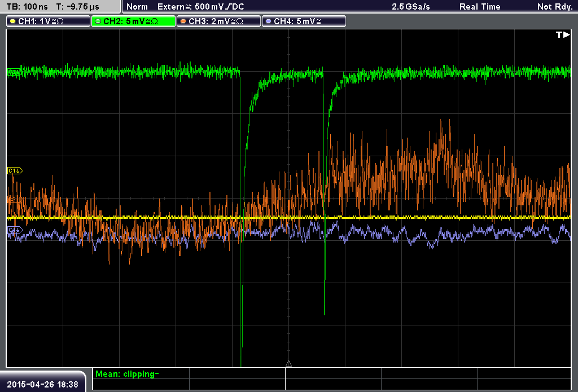Viewport: 578px width, 392px height.
Task: Select the CH3: 2 mV channel tab
Action: click(218, 21)
